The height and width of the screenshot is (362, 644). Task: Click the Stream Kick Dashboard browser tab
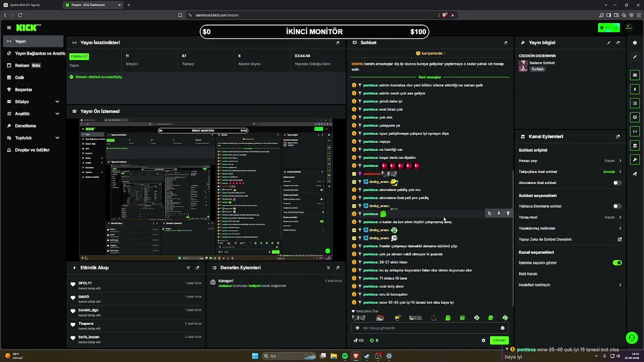point(93,5)
